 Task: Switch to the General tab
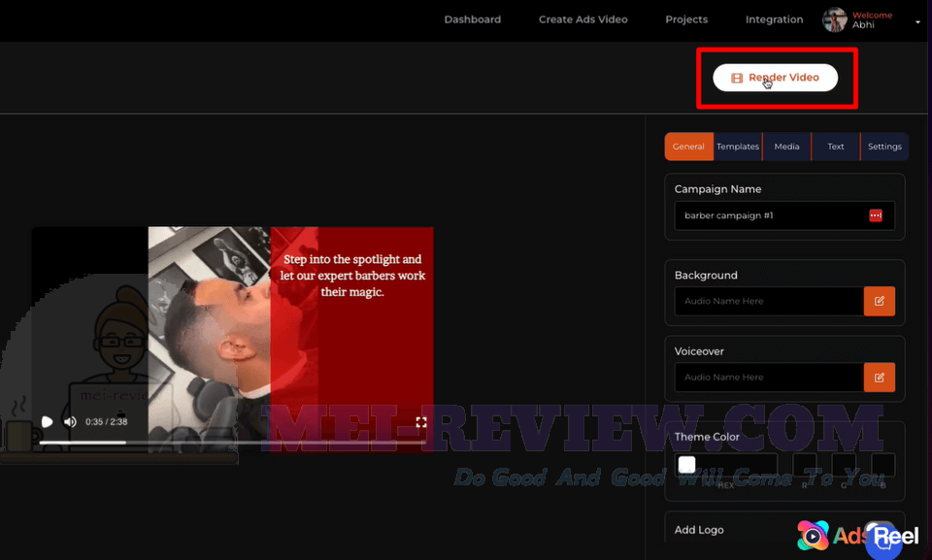[x=688, y=147]
